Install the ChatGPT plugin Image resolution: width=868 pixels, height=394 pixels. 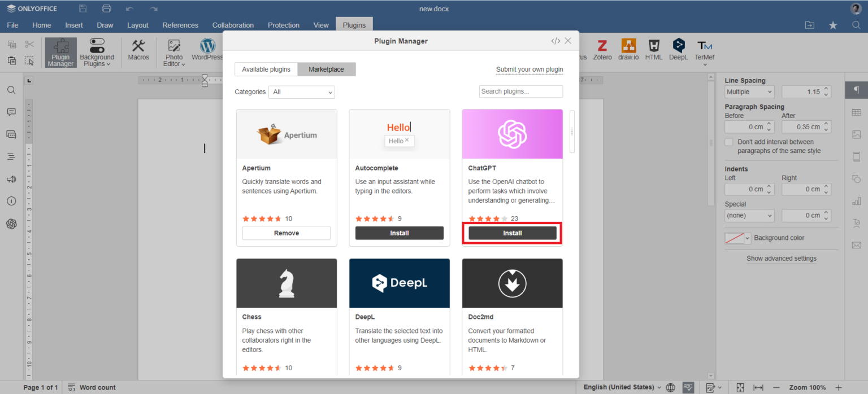(511, 233)
